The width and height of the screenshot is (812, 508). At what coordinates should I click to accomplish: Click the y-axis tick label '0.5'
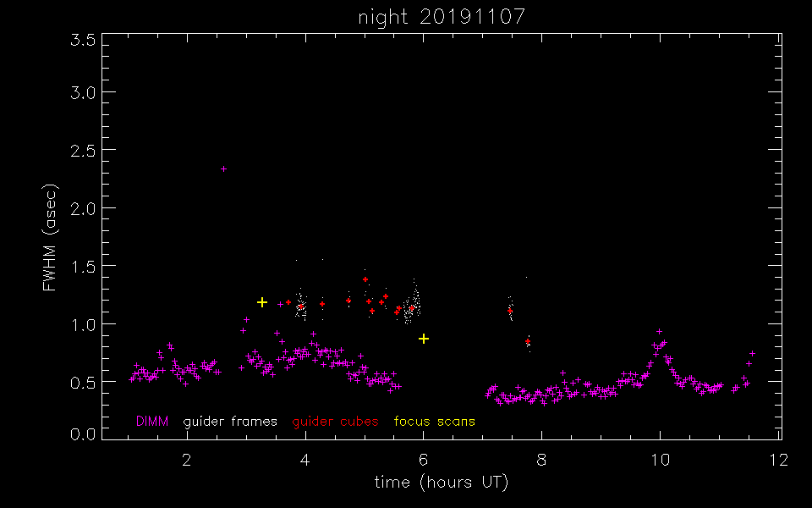pyautogui.click(x=83, y=382)
